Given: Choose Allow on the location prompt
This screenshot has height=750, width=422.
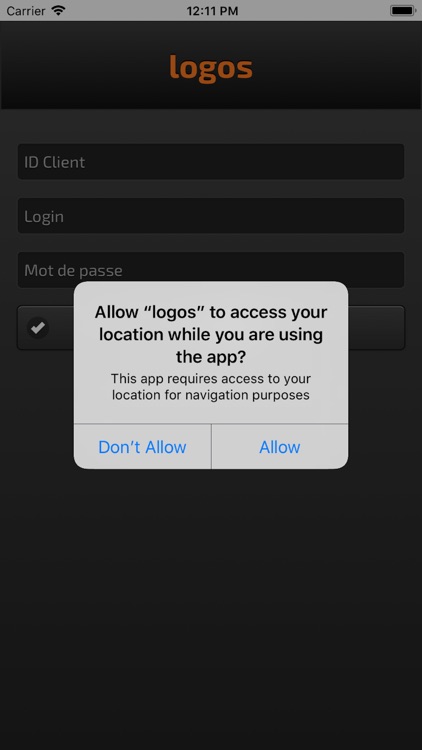Looking at the screenshot, I should coord(280,447).
